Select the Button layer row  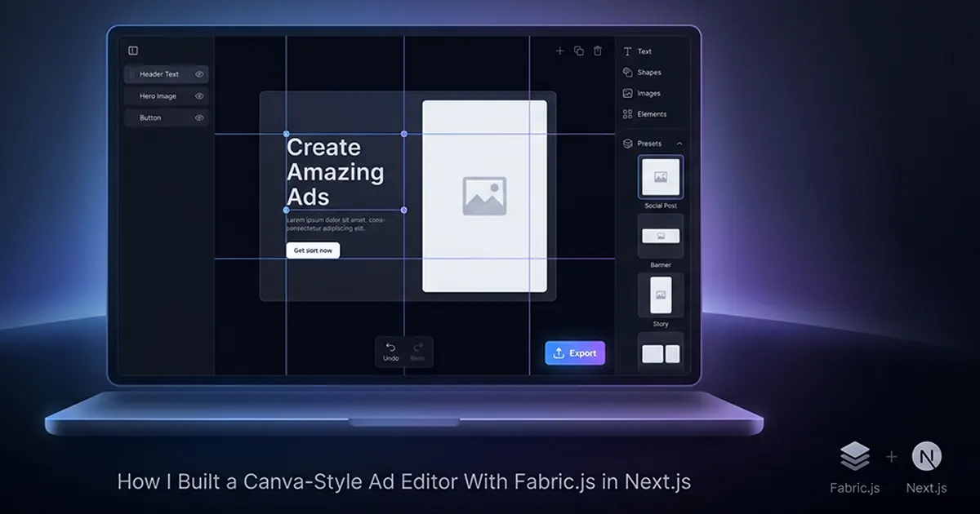click(166, 117)
